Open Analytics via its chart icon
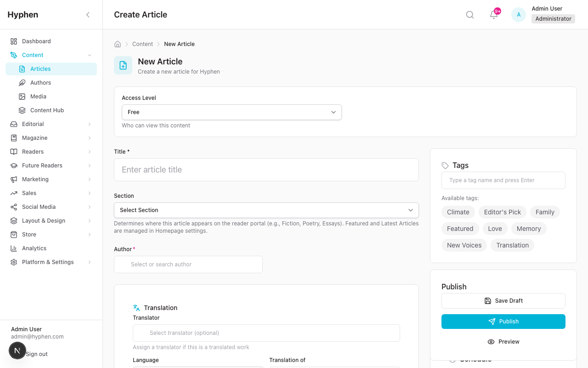The height and width of the screenshot is (368, 588). coord(13,248)
